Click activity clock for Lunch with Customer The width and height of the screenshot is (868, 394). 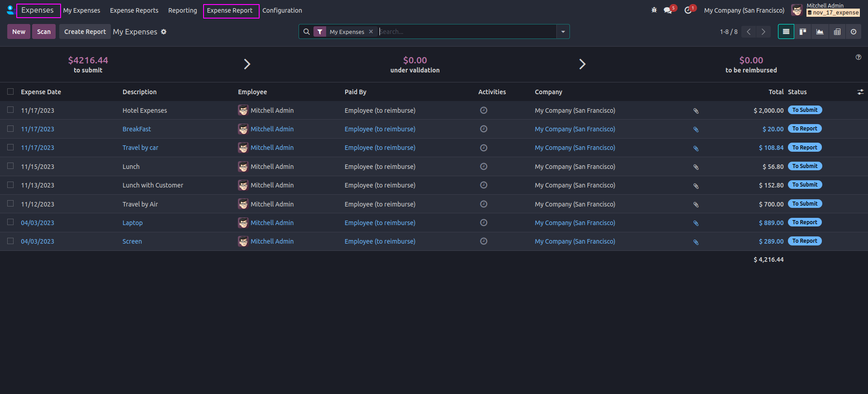pos(484,185)
